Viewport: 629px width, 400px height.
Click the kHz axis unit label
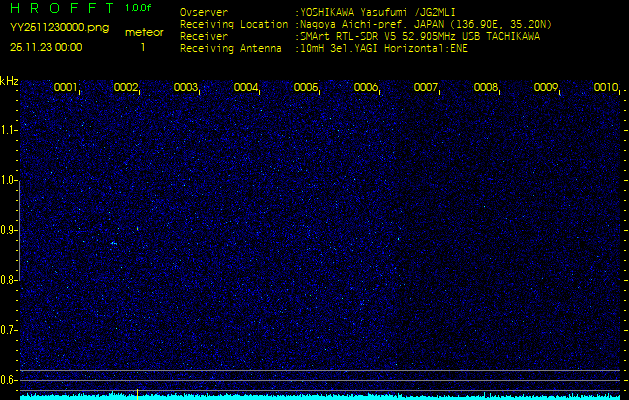tap(9, 80)
